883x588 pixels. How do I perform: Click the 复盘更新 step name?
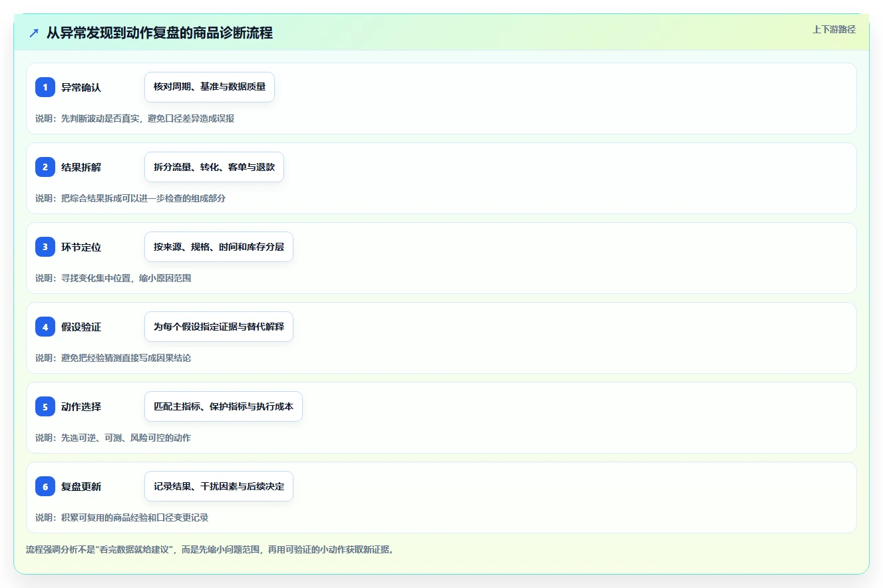[81, 486]
